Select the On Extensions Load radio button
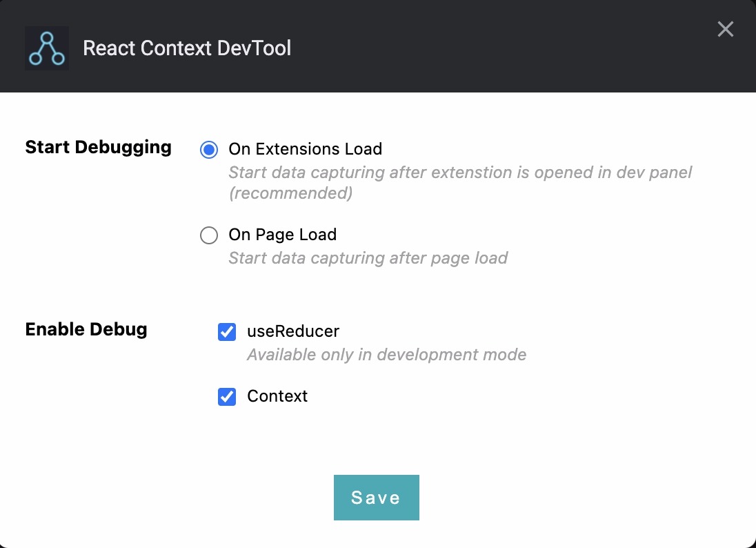Viewport: 756px width, 548px height. [209, 149]
